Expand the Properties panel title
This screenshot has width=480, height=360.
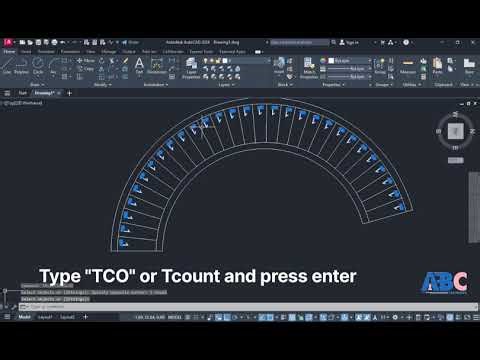pos(333,85)
